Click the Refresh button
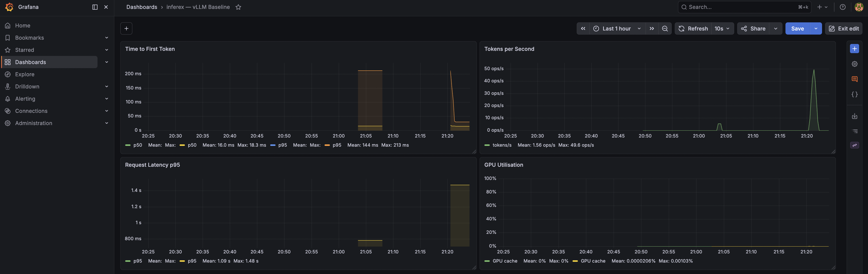This screenshot has height=274, width=868. coord(693,29)
